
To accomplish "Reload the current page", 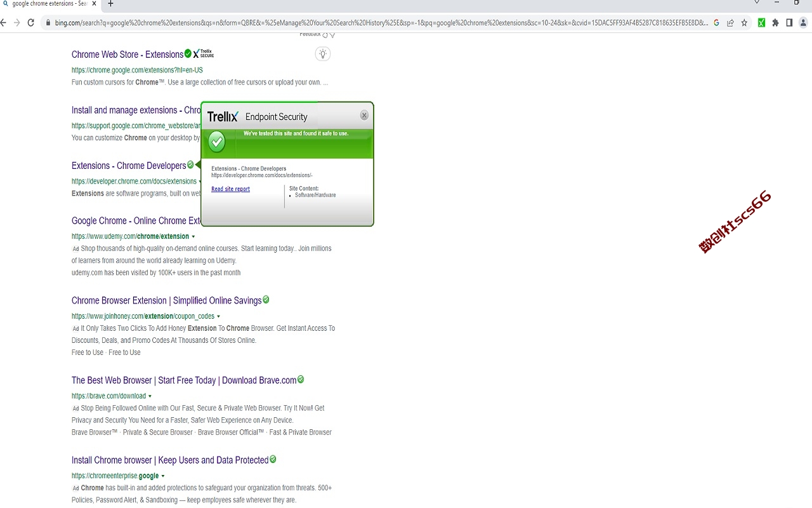I will coord(30,23).
